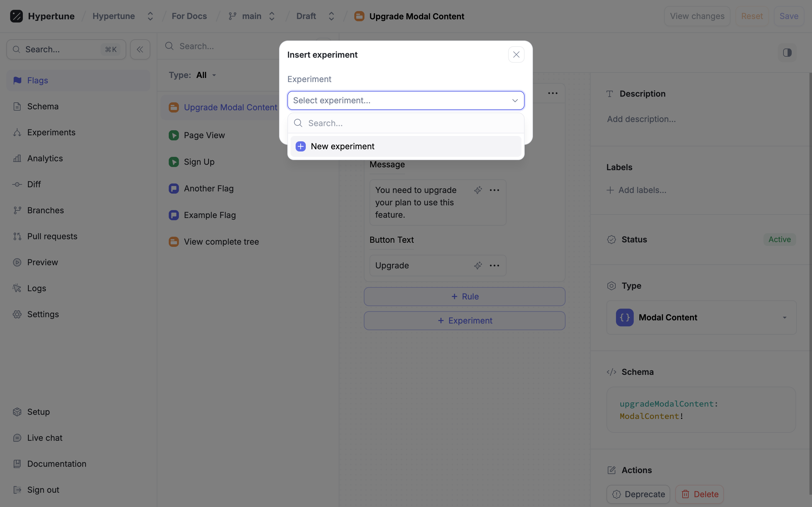Go to Experiments in the sidebar
This screenshot has width=812, height=507.
pos(51,132)
